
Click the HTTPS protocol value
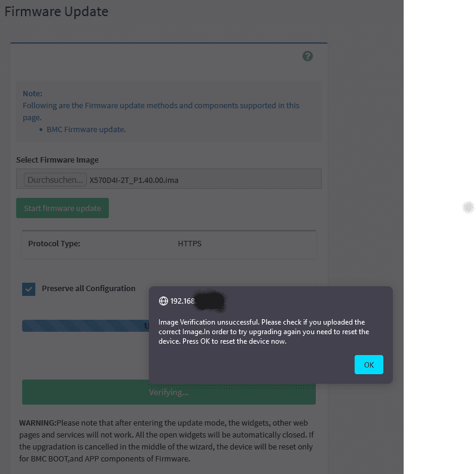[x=190, y=244]
